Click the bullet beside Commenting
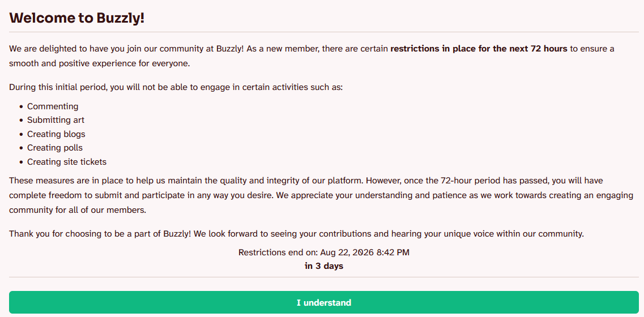 pos(22,107)
